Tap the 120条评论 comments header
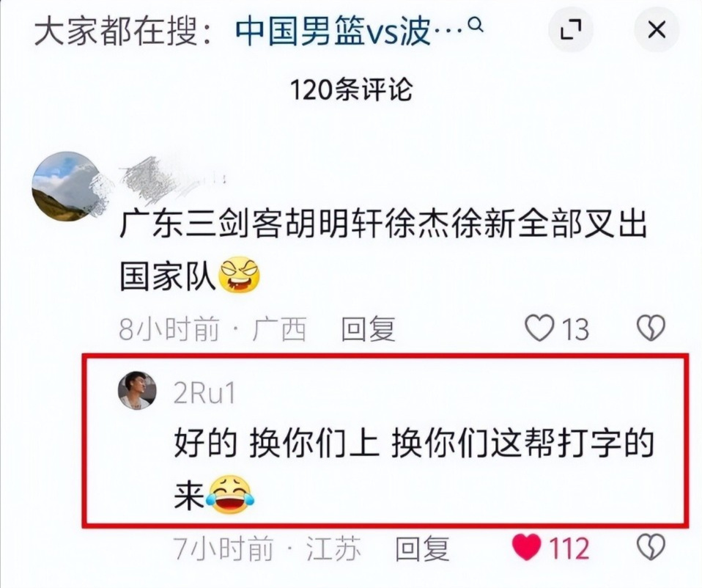Image resolution: width=702 pixels, height=588 pixels. click(x=351, y=90)
